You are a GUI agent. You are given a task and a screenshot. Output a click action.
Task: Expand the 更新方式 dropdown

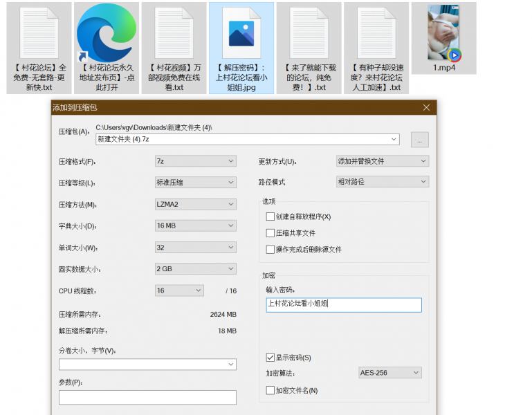click(383, 161)
